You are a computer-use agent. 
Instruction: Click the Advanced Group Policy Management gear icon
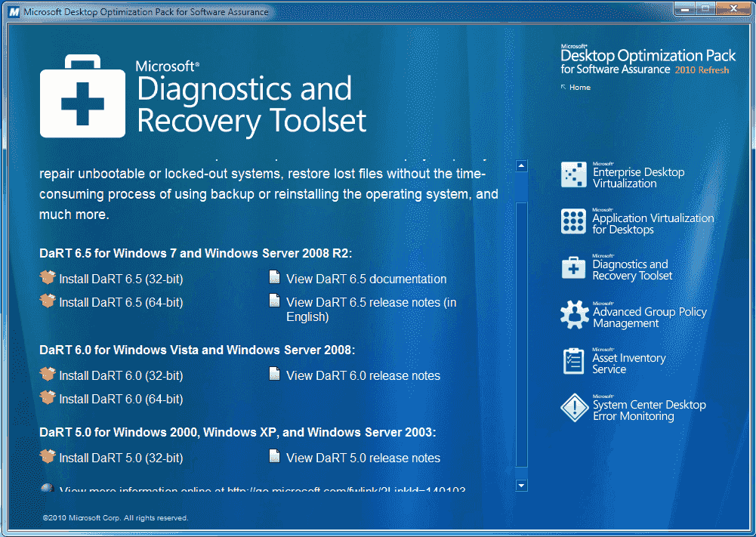coord(574,315)
